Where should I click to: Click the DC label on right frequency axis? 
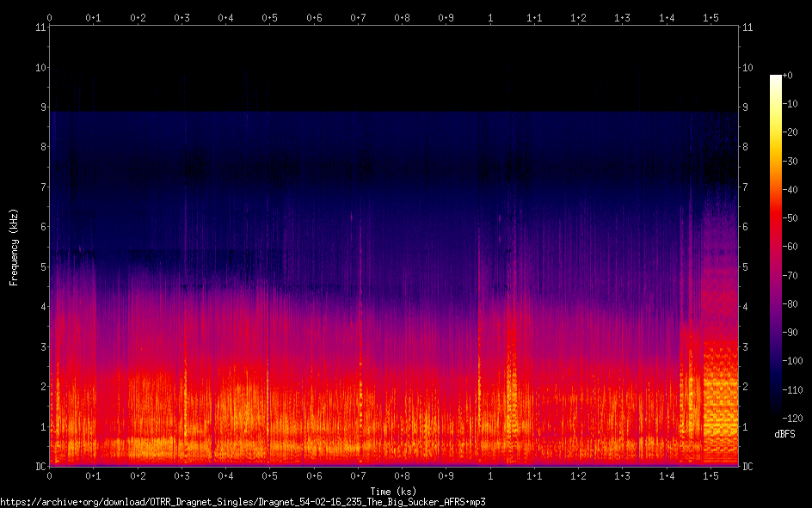[x=748, y=467]
